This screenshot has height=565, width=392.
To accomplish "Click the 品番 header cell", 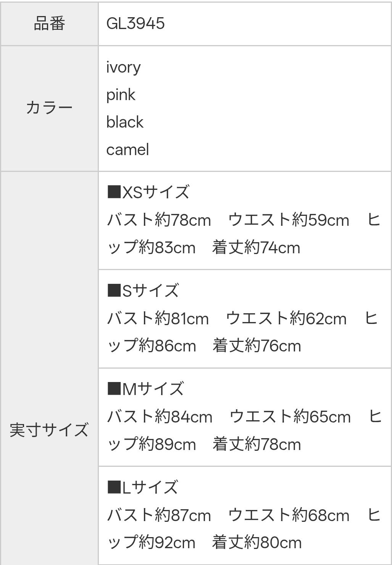I will 49,24.
